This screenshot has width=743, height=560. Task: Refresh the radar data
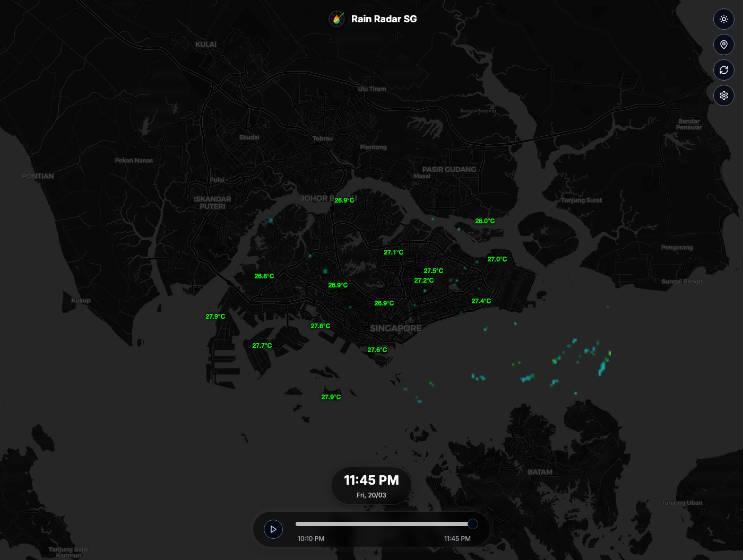click(724, 69)
